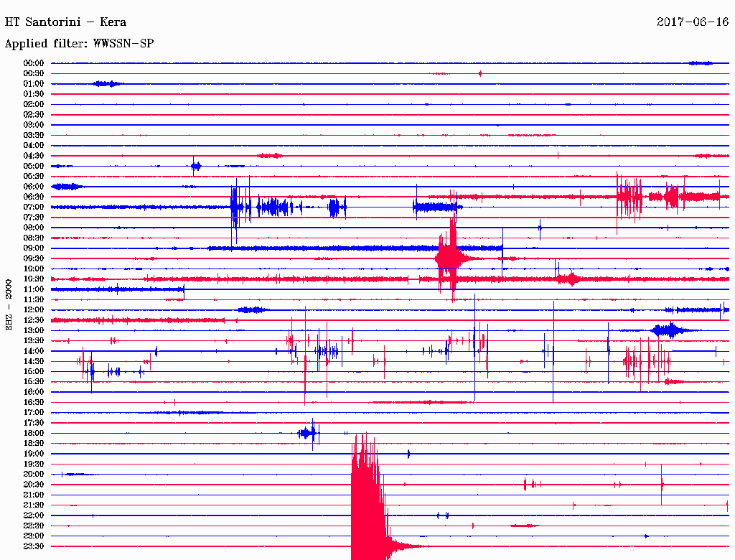This screenshot has height=560, width=735.
Task: Select the 06:30 time label
Action: coord(34,197)
